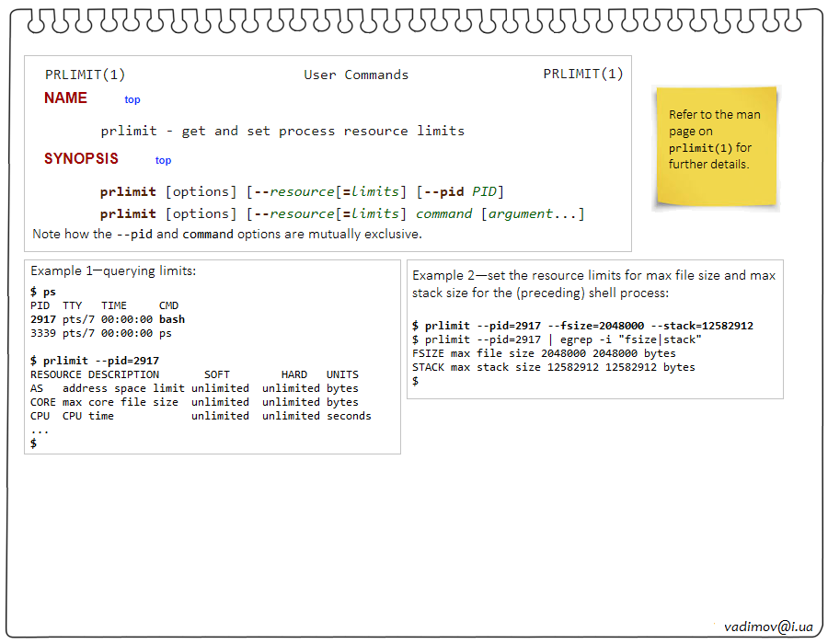This screenshot has height=644, width=828.
Task: Click the STACK max stack size output row
Action: pyautogui.click(x=553, y=367)
